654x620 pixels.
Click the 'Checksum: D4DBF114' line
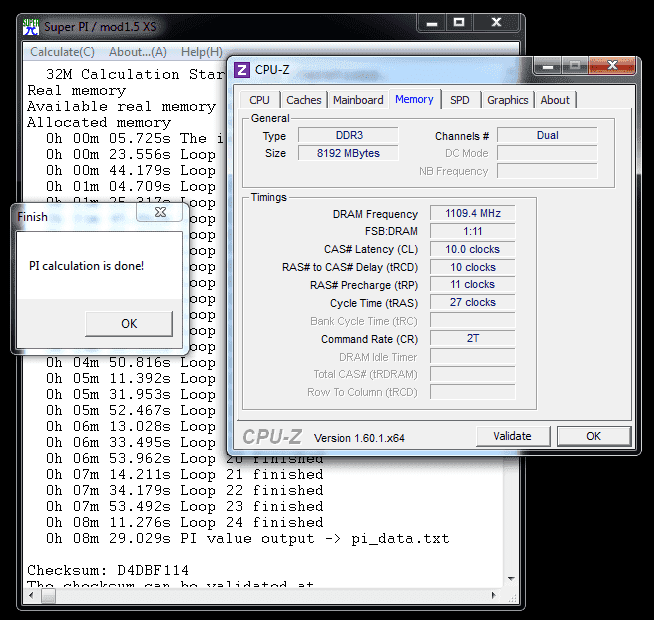pyautogui.click(x=108, y=570)
